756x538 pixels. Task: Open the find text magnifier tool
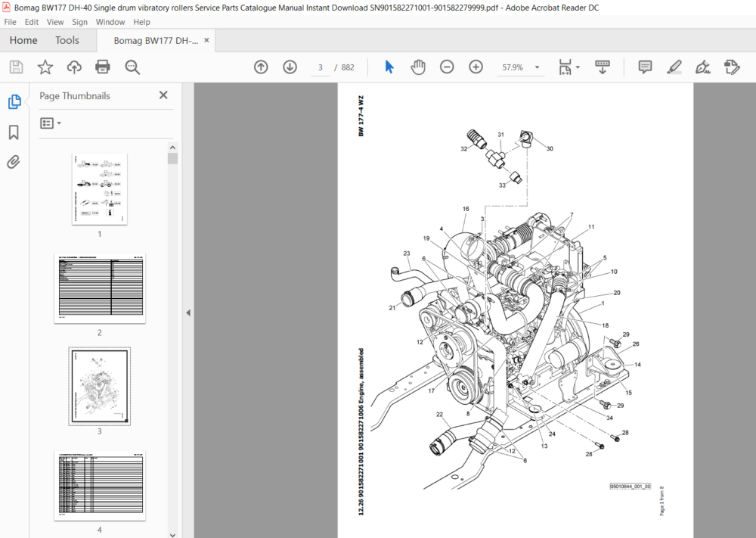coord(132,67)
